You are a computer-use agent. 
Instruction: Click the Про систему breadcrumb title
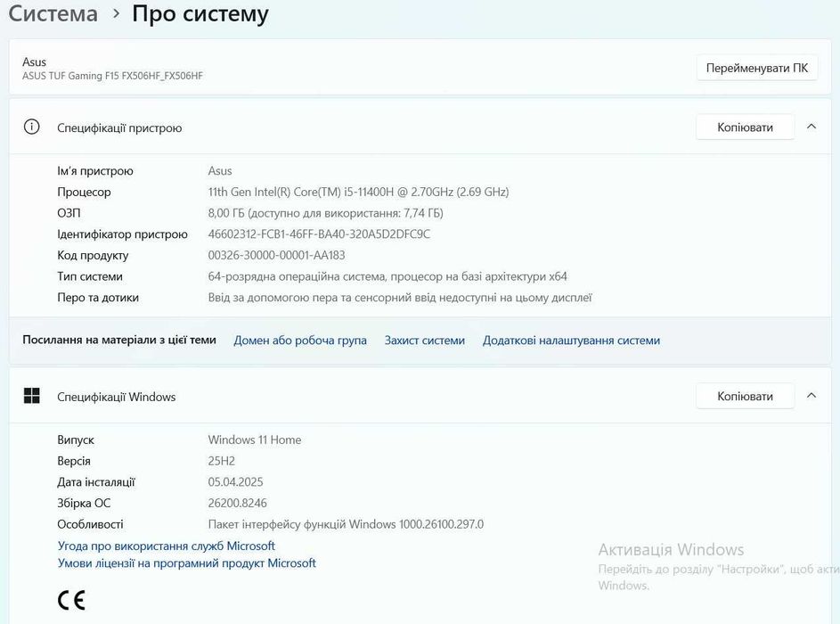pyautogui.click(x=200, y=14)
